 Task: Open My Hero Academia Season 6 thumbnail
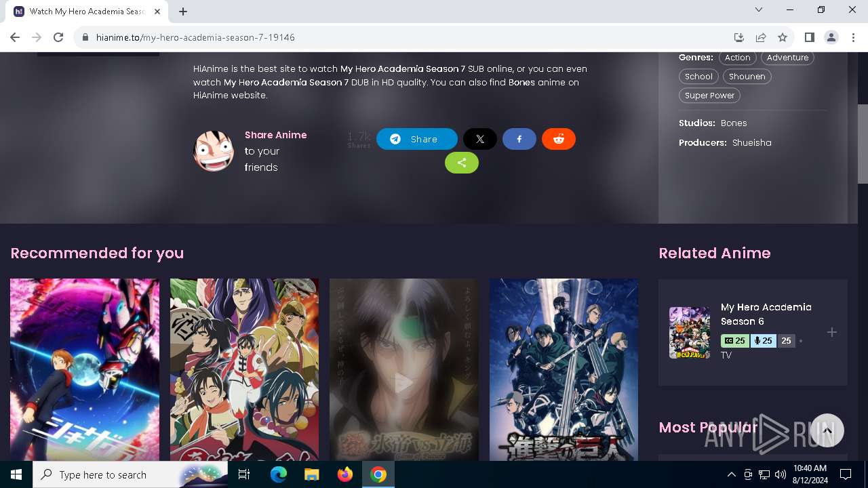690,333
